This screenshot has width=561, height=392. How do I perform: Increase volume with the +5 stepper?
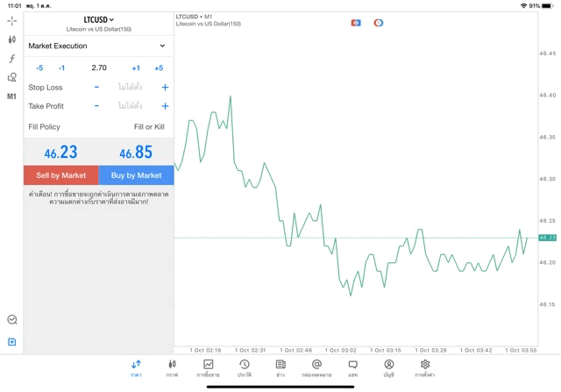point(159,68)
